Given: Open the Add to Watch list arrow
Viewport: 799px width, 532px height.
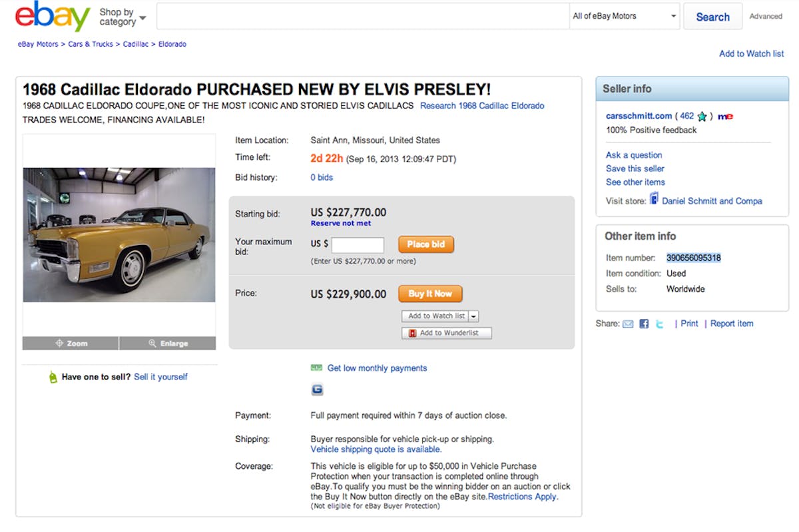Looking at the screenshot, I should [x=473, y=316].
